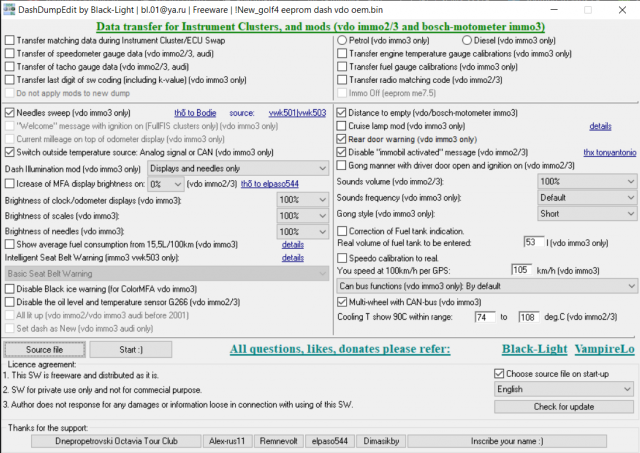Image resolution: width=640 pixels, height=453 pixels.
Task: Open the VampireLo link
Action: [x=605, y=350]
